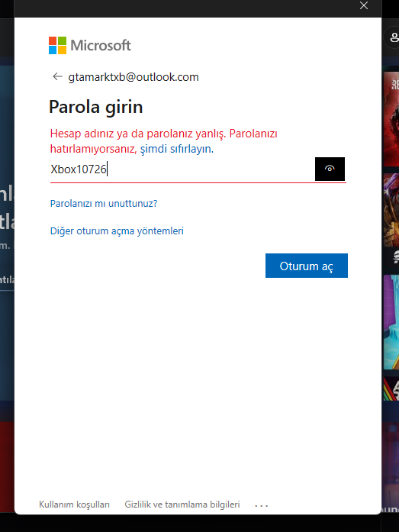Open Diğer oturum açma yöntemleri

pyautogui.click(x=117, y=231)
